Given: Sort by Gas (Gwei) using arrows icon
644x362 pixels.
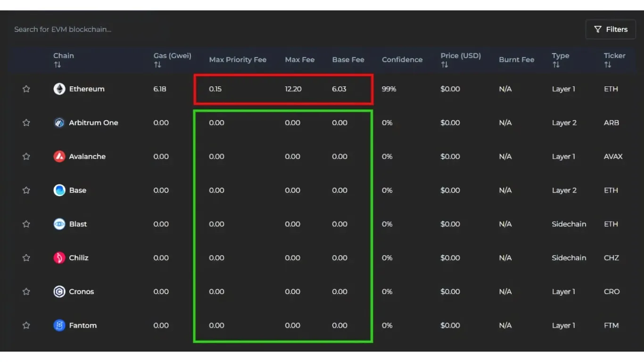Looking at the screenshot, I should 157,65.
